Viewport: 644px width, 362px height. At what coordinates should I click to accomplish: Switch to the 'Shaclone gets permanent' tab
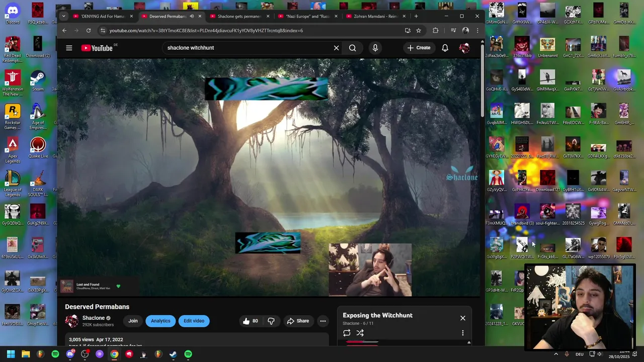pyautogui.click(x=239, y=16)
